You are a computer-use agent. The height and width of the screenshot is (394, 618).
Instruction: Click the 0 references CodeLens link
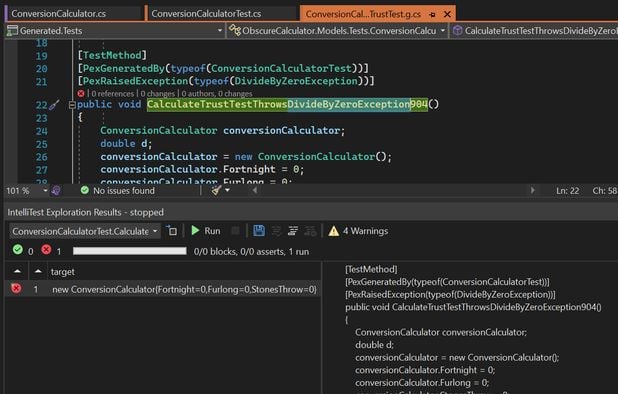point(113,94)
